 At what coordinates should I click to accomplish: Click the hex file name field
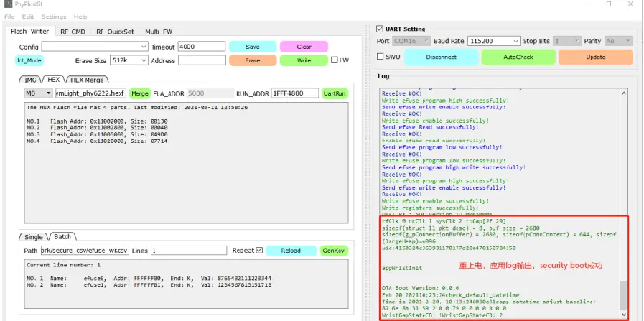coord(90,93)
